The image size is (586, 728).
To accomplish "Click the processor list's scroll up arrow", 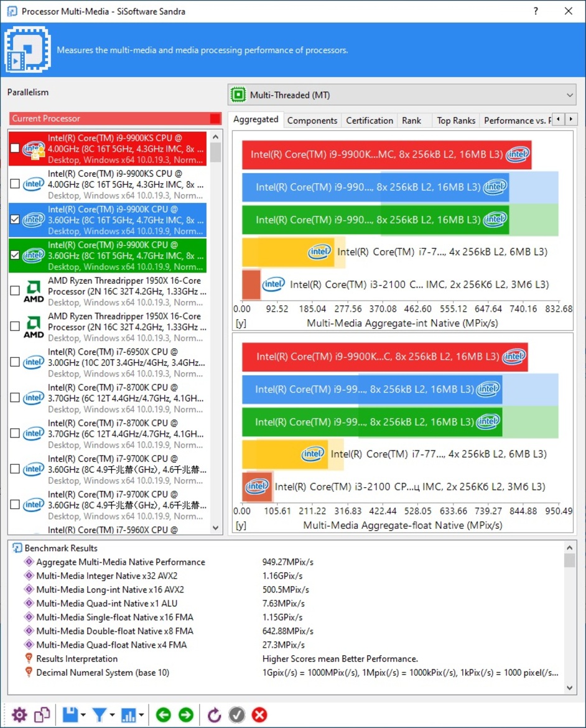I will point(215,136).
